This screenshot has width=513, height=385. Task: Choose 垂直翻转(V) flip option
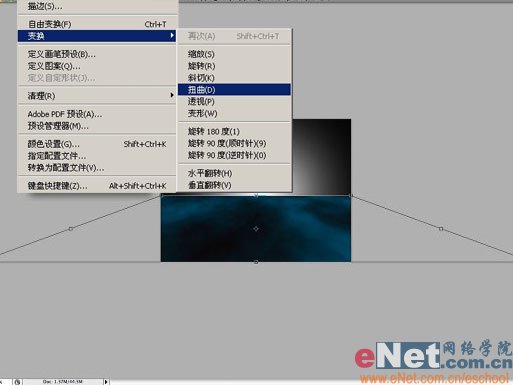tap(234, 185)
